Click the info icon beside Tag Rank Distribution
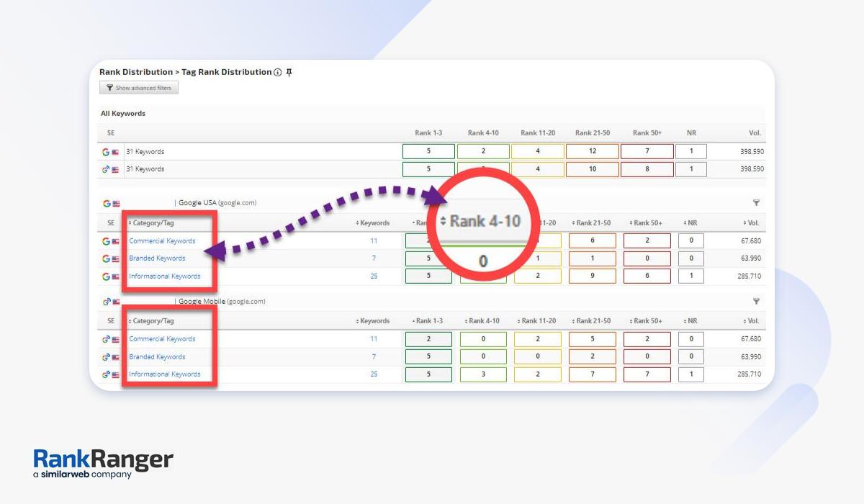 click(278, 72)
